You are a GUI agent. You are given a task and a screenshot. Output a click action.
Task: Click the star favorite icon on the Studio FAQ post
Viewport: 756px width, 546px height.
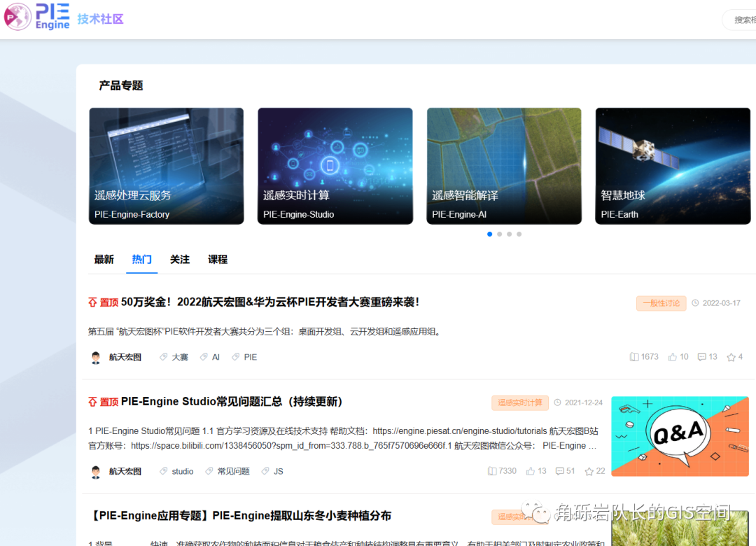[590, 471]
